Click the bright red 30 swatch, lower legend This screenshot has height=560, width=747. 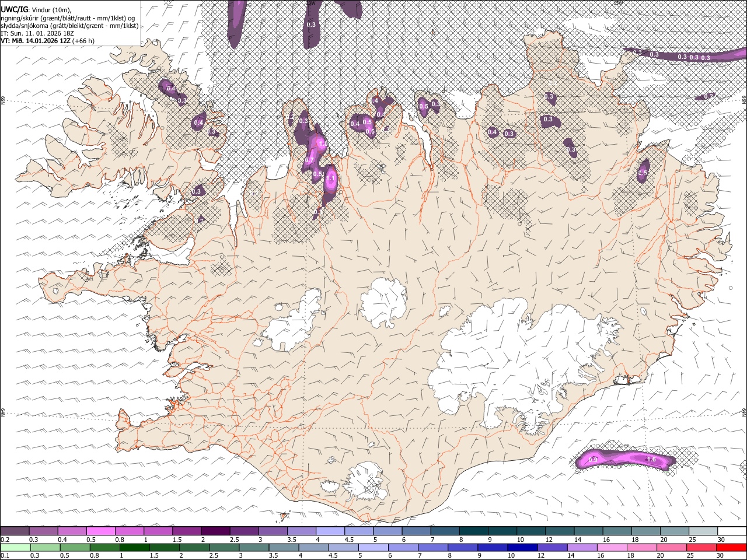pyautogui.click(x=731, y=547)
